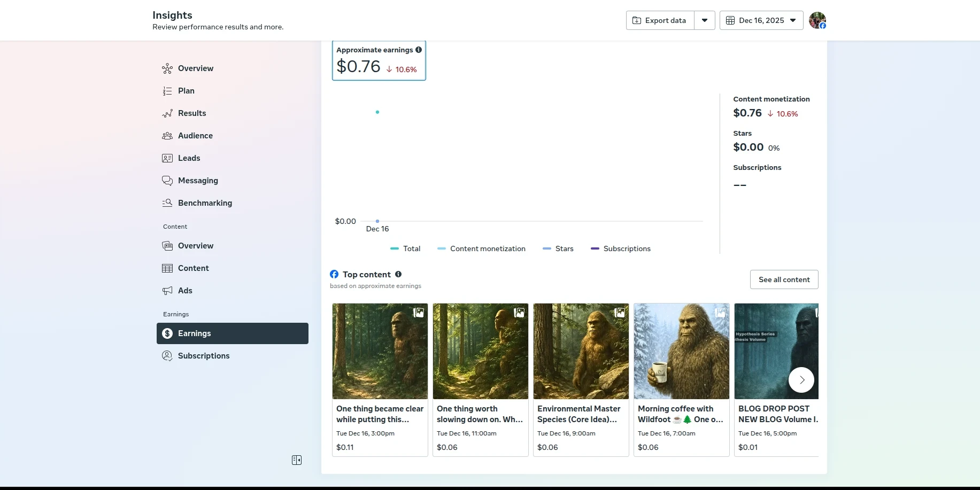Click the Top content info icon
980x490 pixels.
click(x=398, y=274)
